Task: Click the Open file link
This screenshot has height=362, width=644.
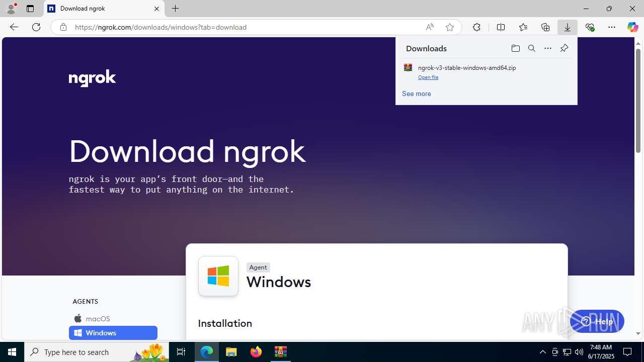Action: 428,77
